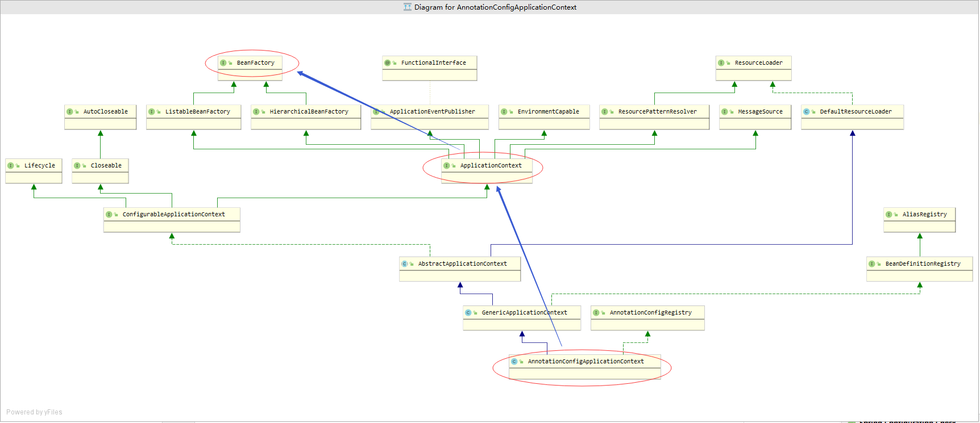Select the ResourcePatternResolver node label

(x=658, y=112)
